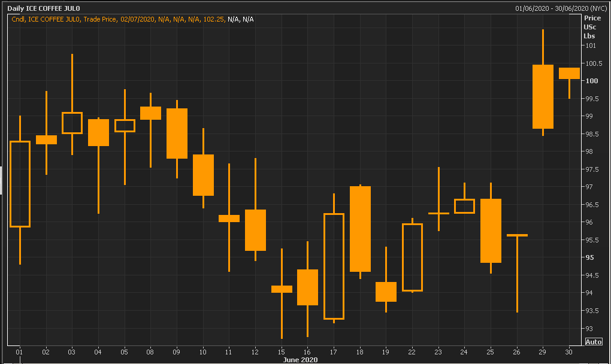The image size is (611, 364).
Task: Click the 93.5 price axis label
Action: (x=592, y=311)
